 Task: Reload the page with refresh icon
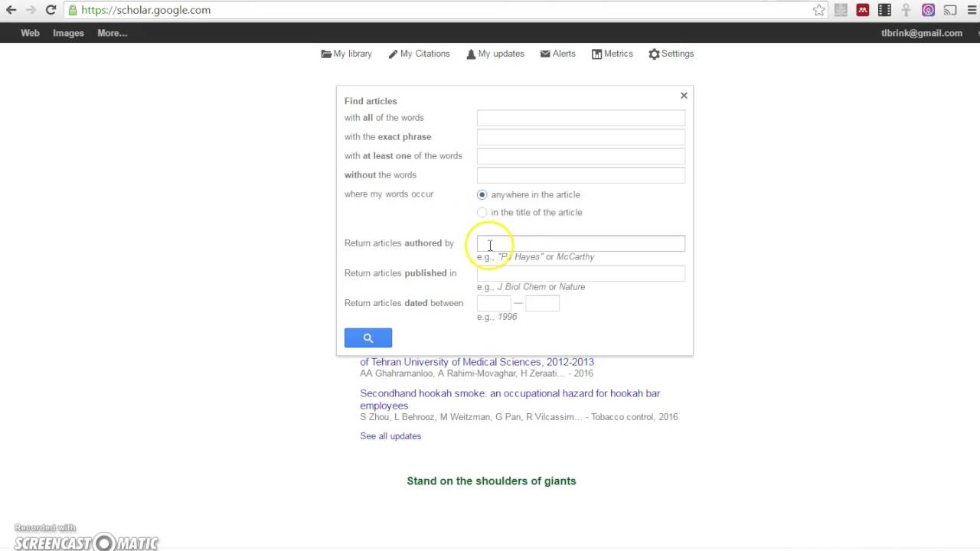pos(51,10)
